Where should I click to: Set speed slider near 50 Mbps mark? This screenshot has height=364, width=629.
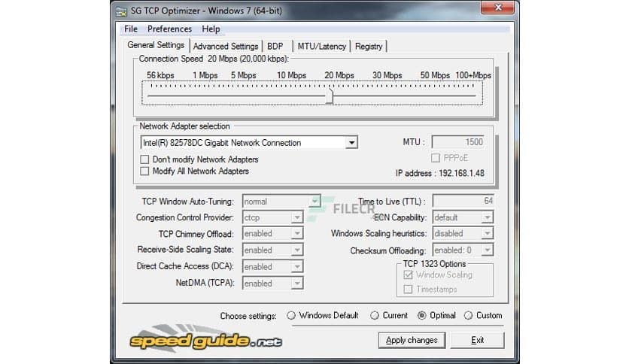coord(435,96)
